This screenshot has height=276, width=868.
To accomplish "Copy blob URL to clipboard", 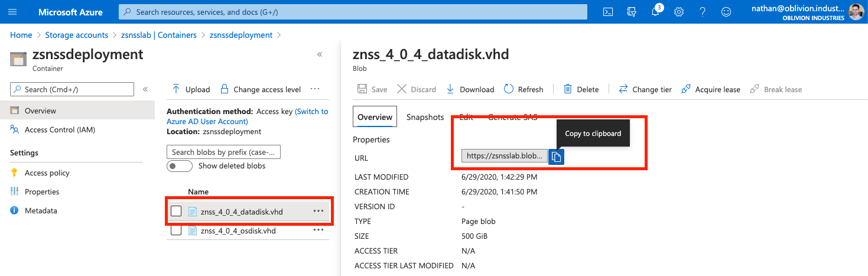I will pos(556,157).
